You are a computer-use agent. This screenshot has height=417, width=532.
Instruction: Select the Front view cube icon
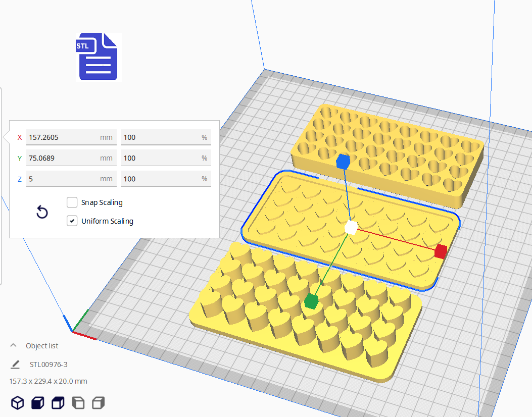(38, 403)
